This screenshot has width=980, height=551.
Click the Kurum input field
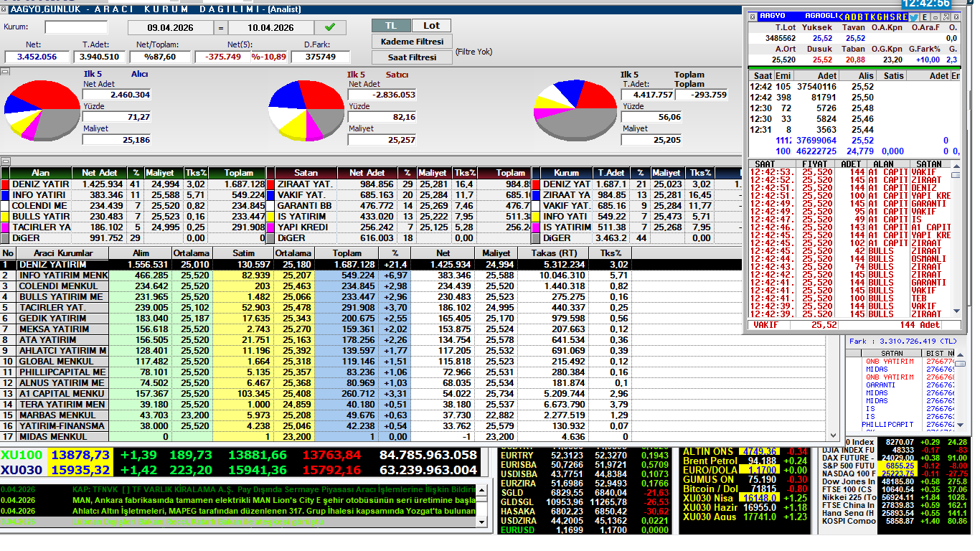(76, 27)
